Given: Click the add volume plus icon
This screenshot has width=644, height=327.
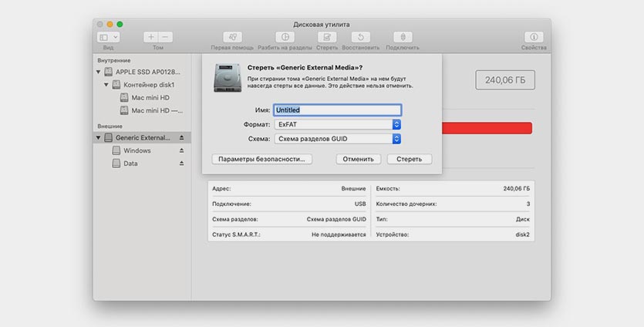Looking at the screenshot, I should (x=151, y=37).
